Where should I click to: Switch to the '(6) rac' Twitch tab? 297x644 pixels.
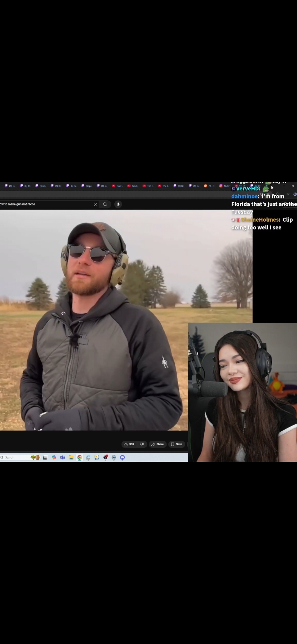click(41, 186)
